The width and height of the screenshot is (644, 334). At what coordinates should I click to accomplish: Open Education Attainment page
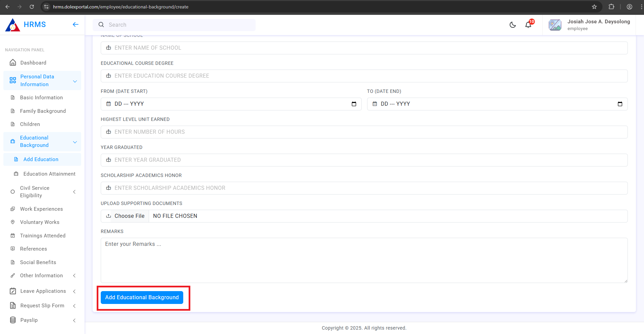49,174
